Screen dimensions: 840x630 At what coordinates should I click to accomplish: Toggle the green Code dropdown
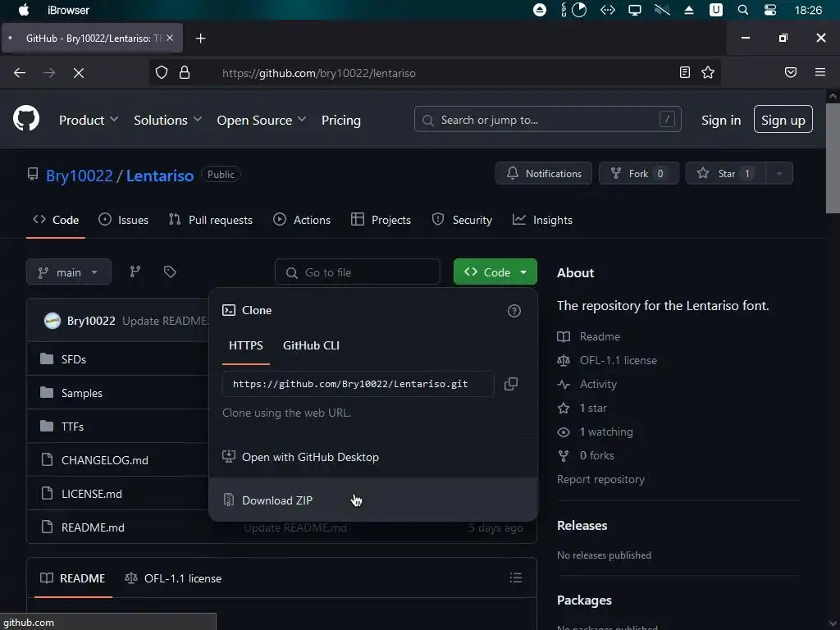[495, 272]
